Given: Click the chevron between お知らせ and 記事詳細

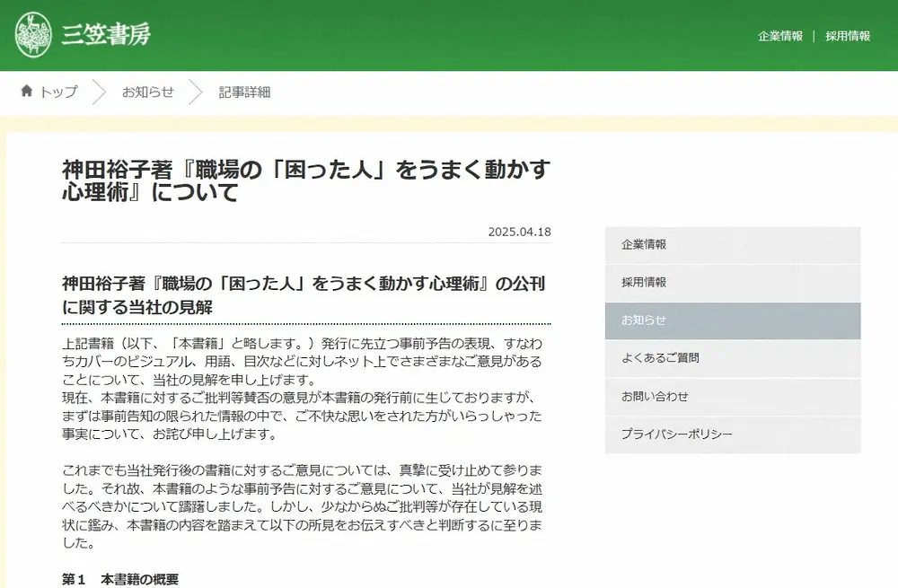Looking at the screenshot, I should click(195, 91).
